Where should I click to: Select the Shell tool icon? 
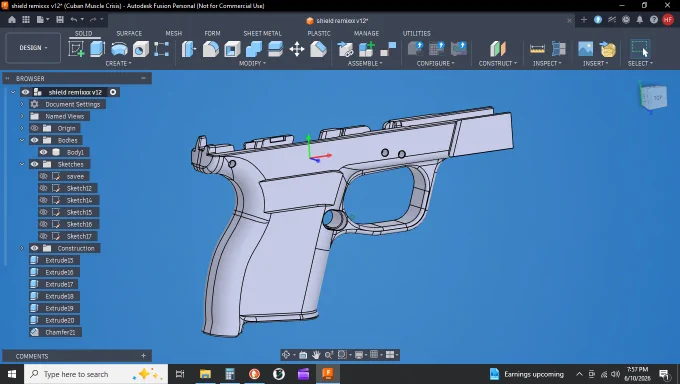pos(232,49)
